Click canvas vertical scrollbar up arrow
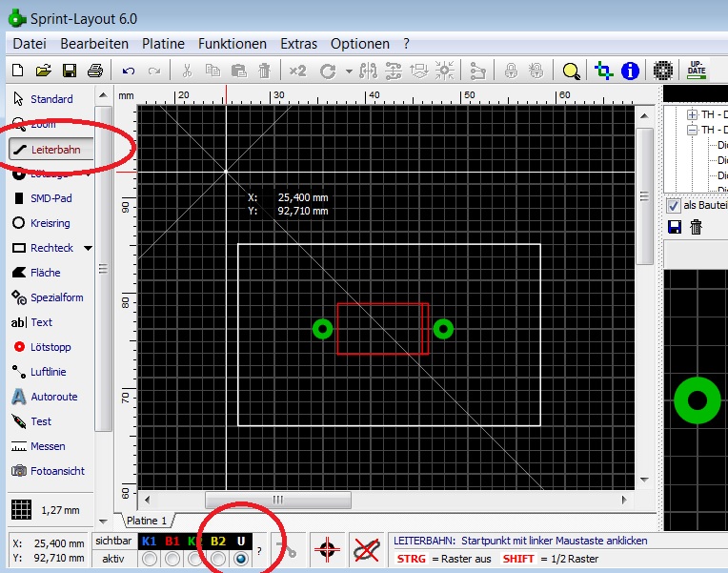This screenshot has width=728, height=573. (x=644, y=115)
